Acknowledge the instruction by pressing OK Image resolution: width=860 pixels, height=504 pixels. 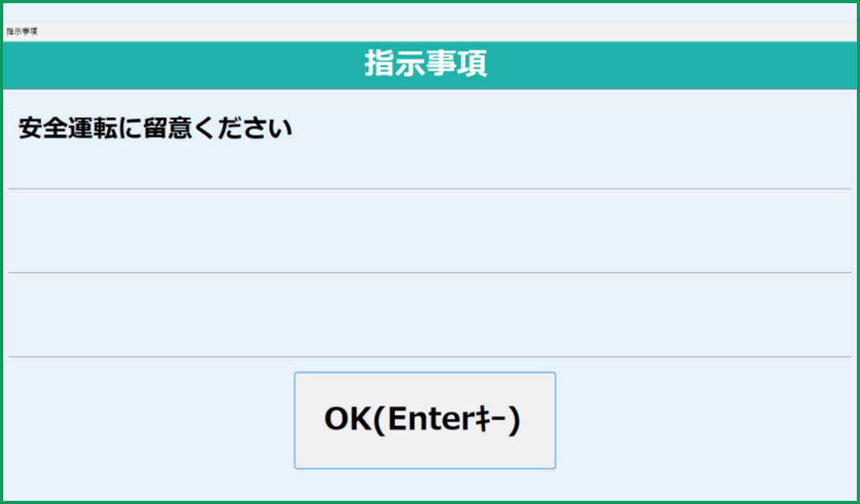click(x=425, y=419)
